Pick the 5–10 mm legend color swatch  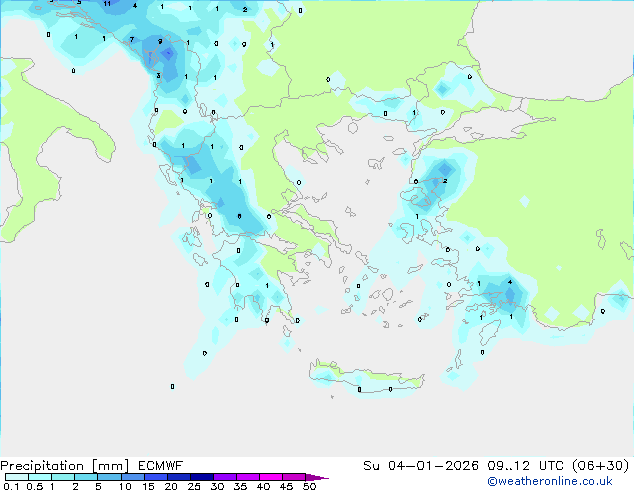pyautogui.click(x=110, y=477)
